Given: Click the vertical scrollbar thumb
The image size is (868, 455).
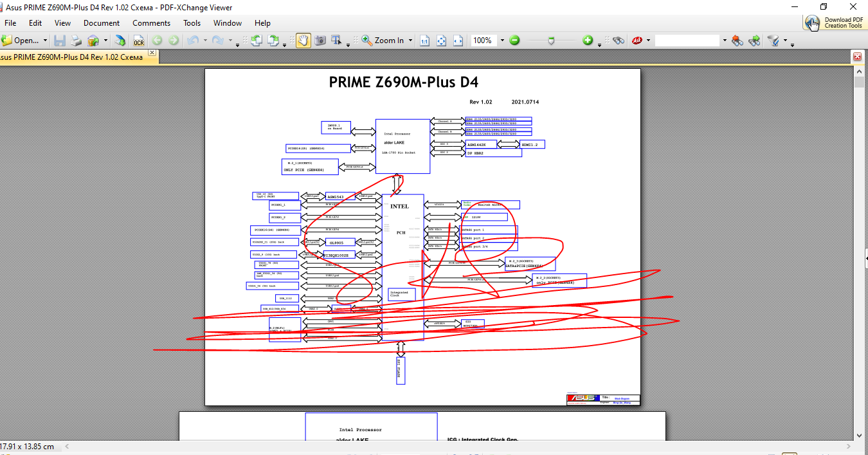Looking at the screenshot, I should point(859,82).
